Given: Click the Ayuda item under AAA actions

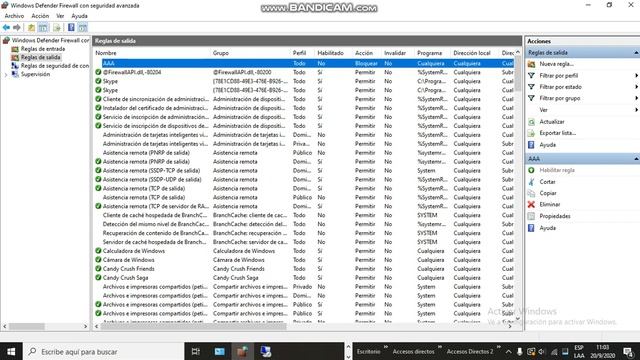Looking at the screenshot, I should [547, 228].
